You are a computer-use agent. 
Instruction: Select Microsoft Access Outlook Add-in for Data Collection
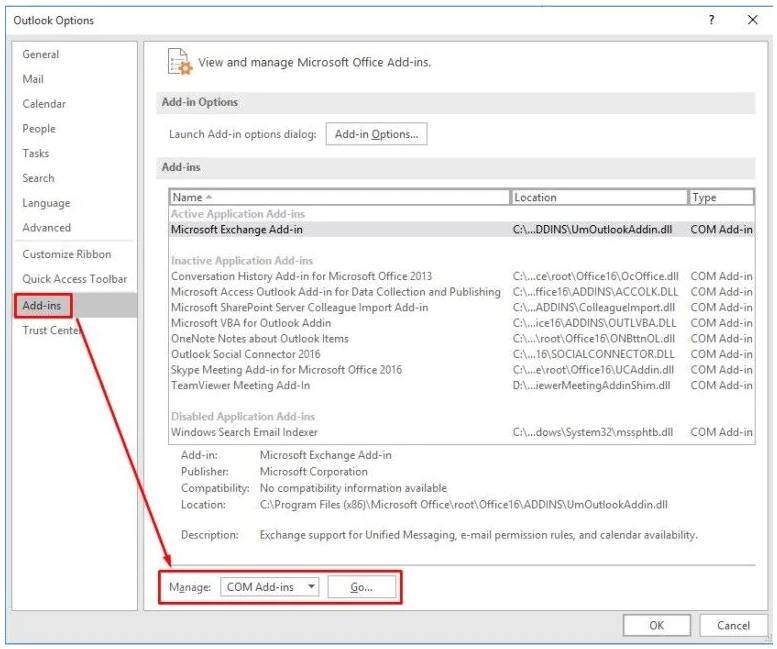(461, 292)
